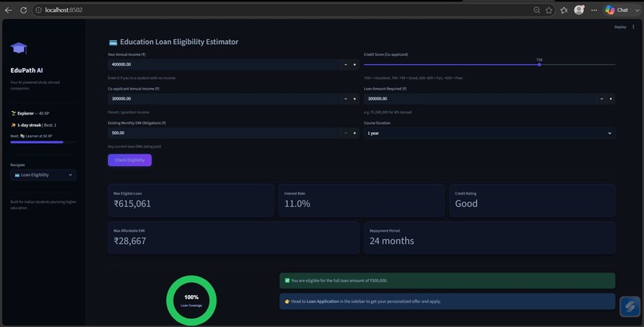Click the site info icon beside localhost
This screenshot has height=327, width=644.
pos(38,10)
